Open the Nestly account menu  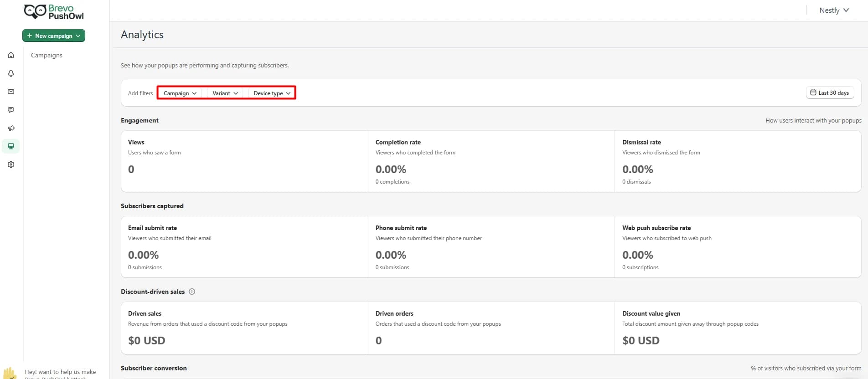point(834,10)
